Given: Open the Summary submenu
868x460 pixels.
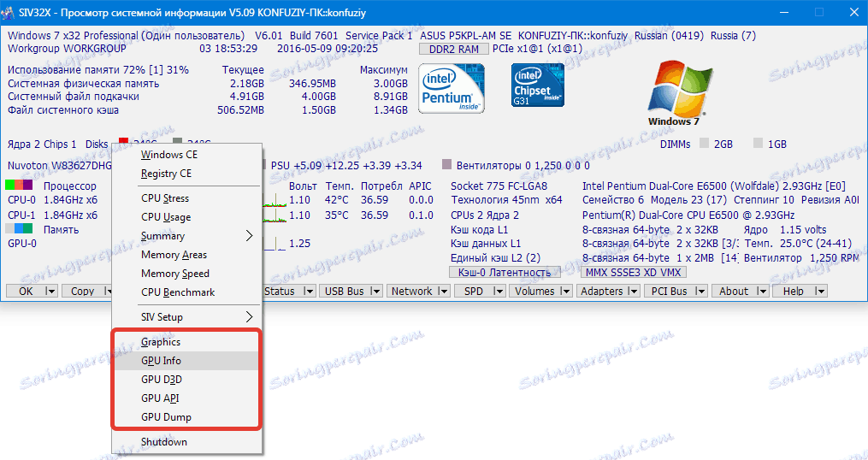Looking at the screenshot, I should [x=186, y=236].
